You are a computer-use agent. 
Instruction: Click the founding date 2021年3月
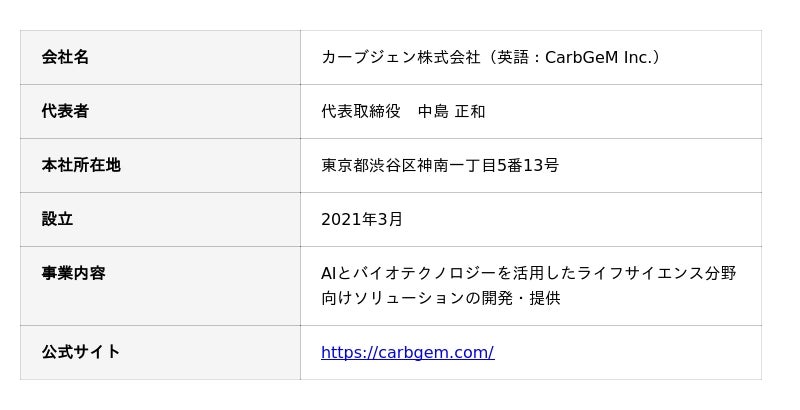(x=362, y=219)
